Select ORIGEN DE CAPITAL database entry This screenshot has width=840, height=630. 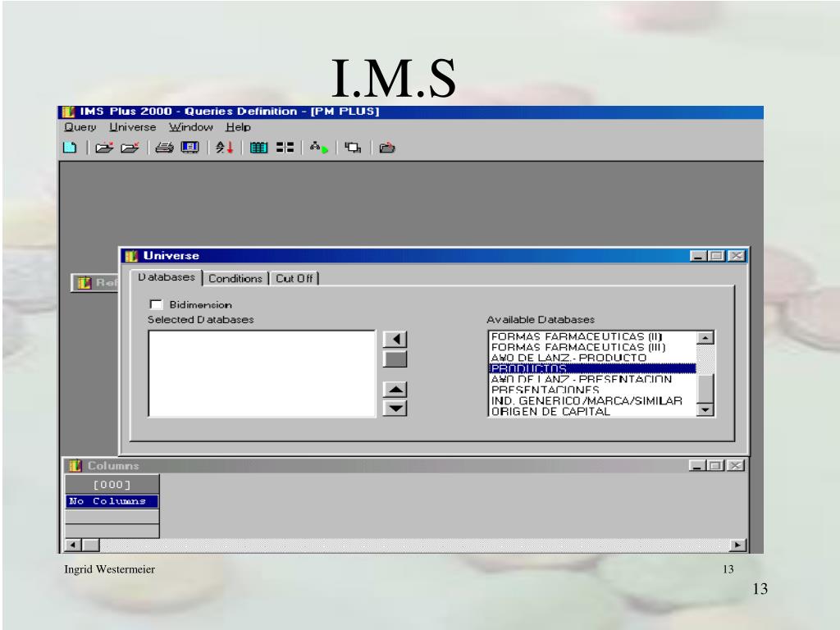click(592, 412)
